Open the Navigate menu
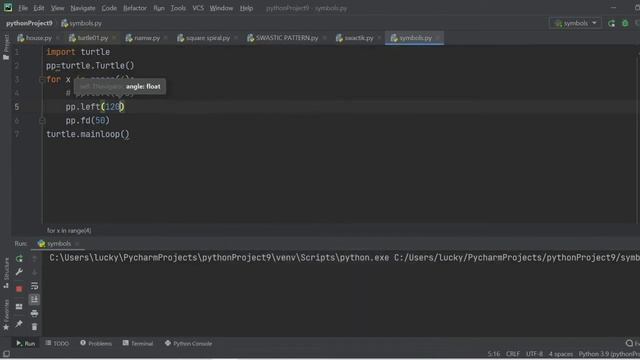 click(x=82, y=8)
